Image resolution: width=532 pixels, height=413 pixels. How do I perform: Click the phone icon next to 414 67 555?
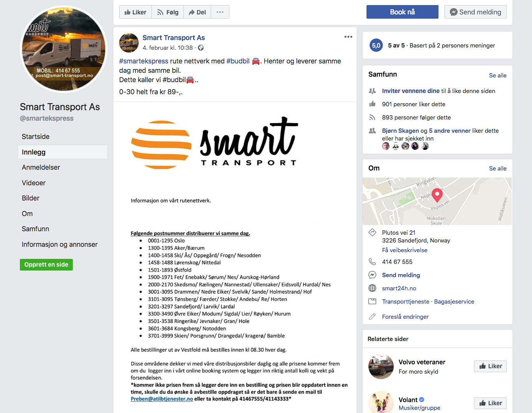click(x=372, y=262)
